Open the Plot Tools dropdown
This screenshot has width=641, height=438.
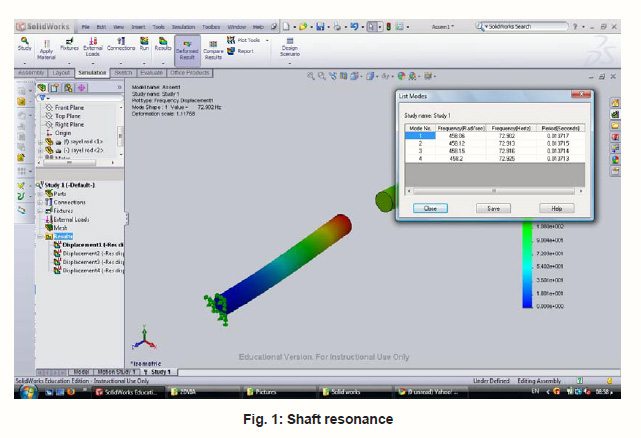(x=246, y=41)
